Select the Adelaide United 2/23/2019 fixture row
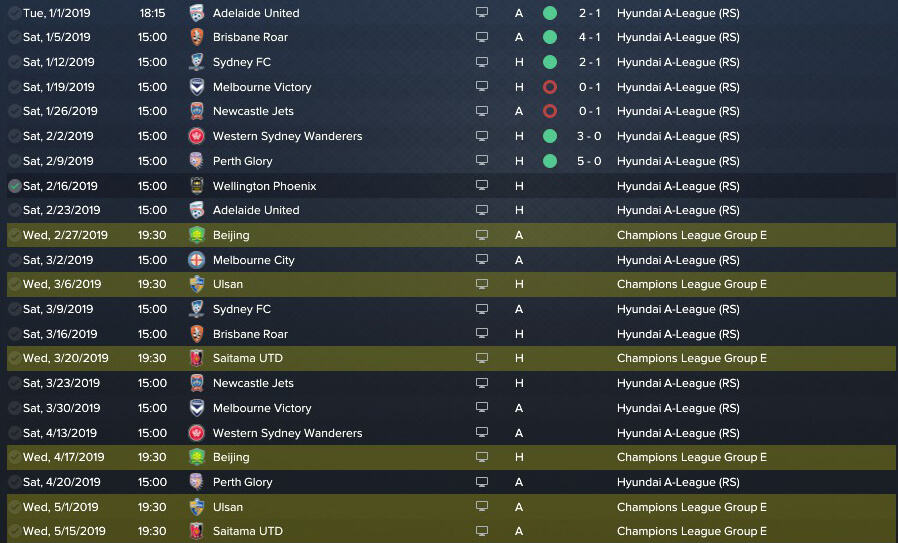 (x=451, y=210)
